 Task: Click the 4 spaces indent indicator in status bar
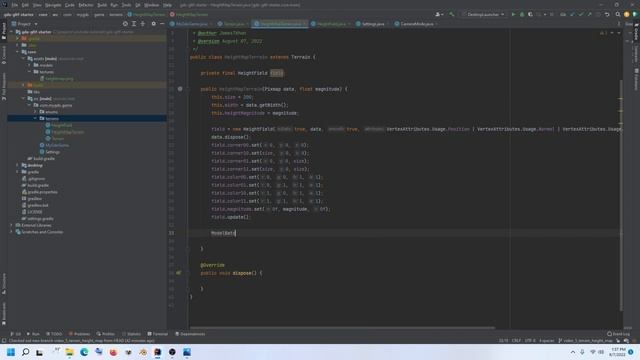click(x=547, y=340)
